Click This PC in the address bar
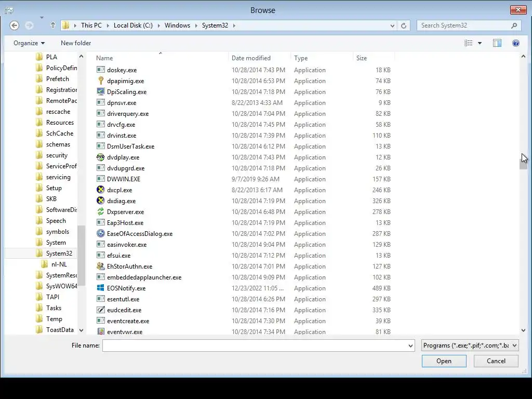 [91, 25]
